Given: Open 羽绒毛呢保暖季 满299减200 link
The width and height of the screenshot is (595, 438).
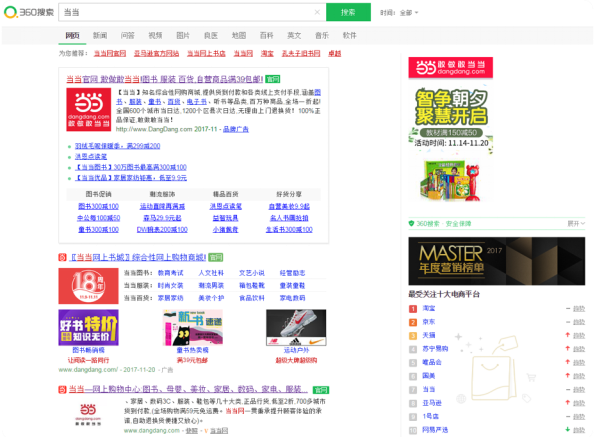Looking at the screenshot, I should click(117, 146).
